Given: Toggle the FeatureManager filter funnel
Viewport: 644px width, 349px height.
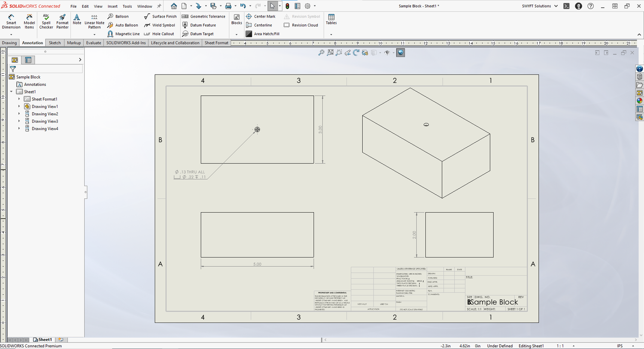Looking at the screenshot, I should (x=13, y=69).
